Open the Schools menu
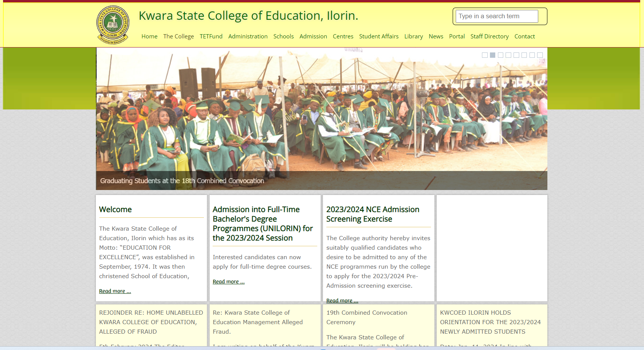This screenshot has height=350, width=644. [283, 36]
